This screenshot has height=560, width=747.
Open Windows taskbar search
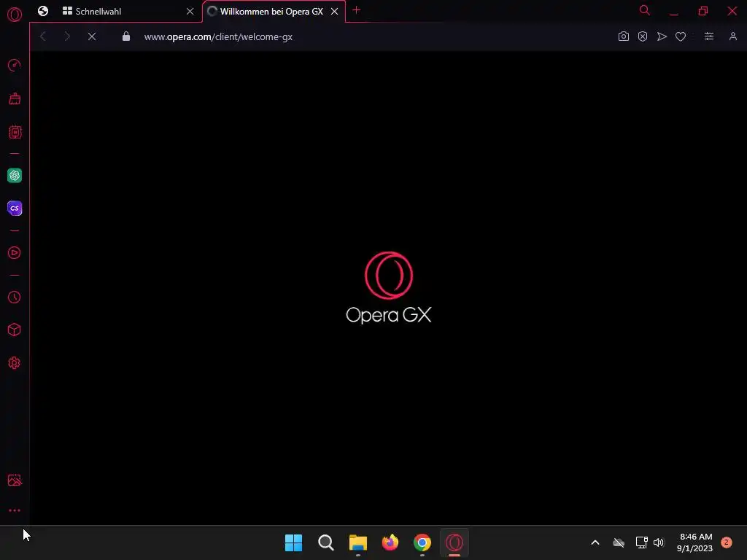pos(326,542)
